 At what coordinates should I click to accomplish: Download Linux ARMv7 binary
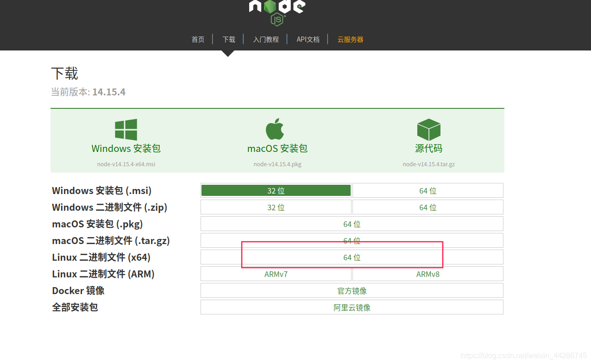coord(276,274)
